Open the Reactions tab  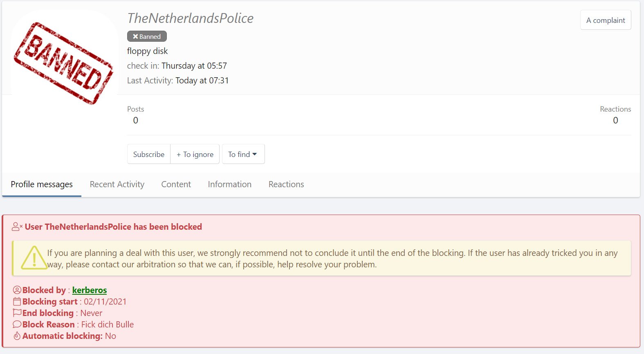pyautogui.click(x=286, y=184)
